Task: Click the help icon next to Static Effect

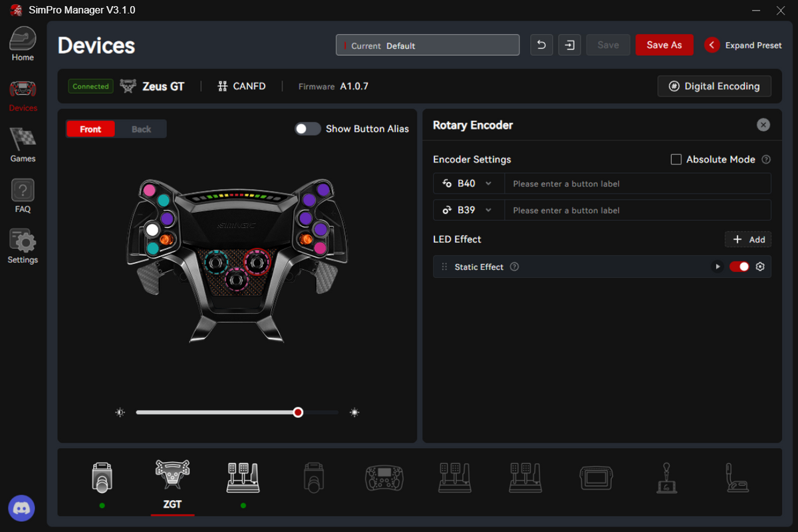Action: pyautogui.click(x=514, y=267)
